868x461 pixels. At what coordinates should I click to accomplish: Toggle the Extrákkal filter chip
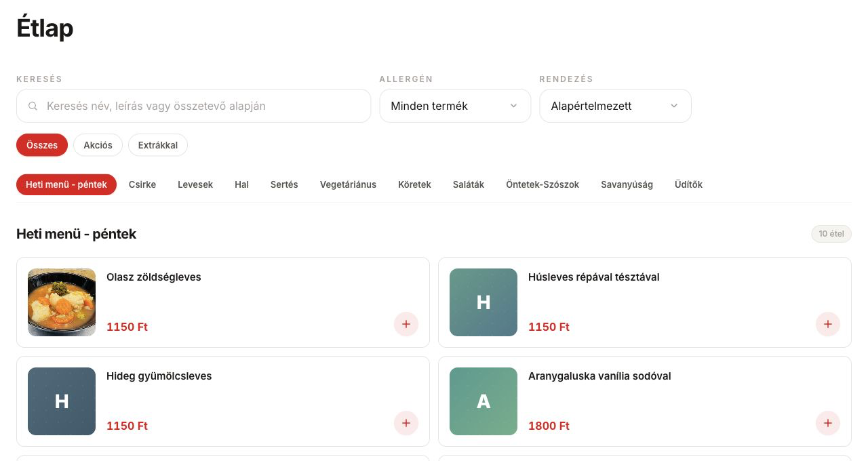158,145
